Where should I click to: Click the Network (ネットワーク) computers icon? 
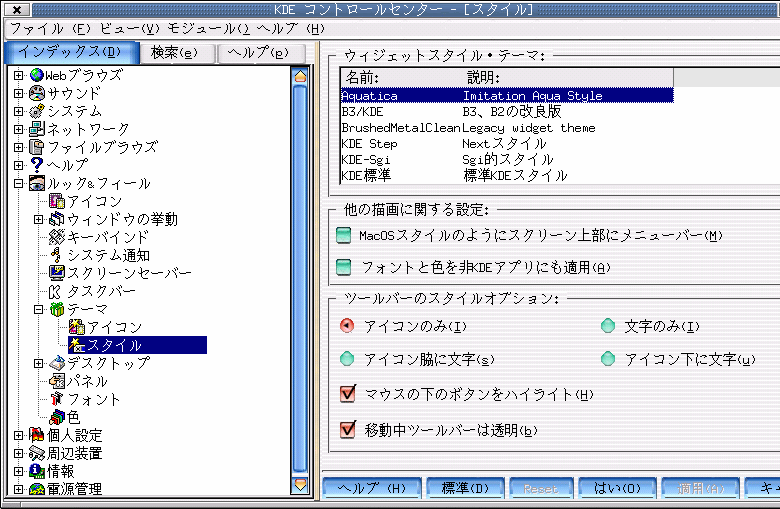click(x=37, y=129)
